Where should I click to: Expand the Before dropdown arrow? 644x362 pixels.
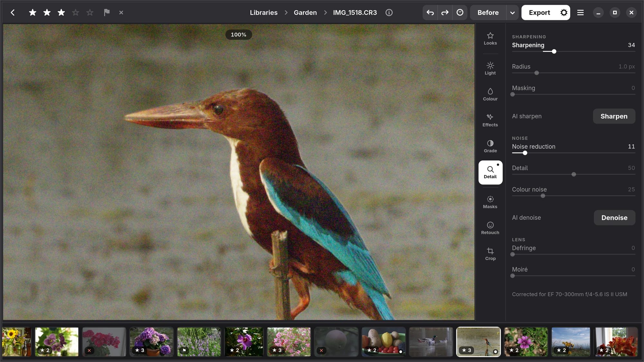click(x=512, y=13)
